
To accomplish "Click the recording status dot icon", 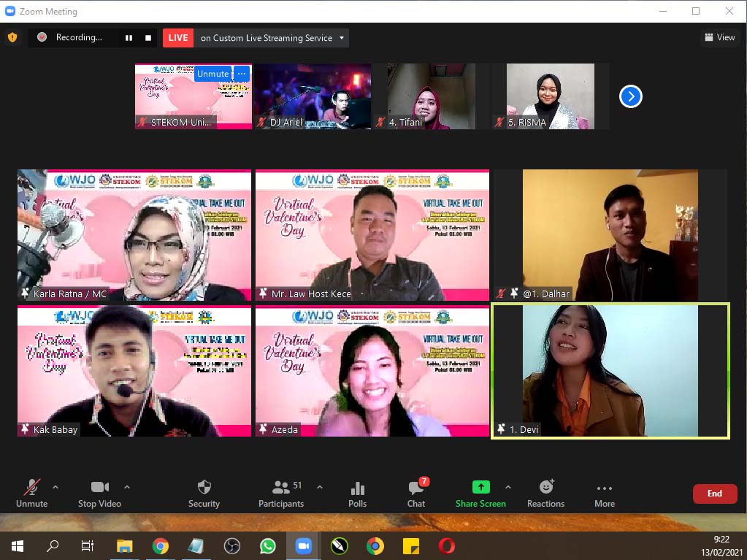I will (42, 37).
